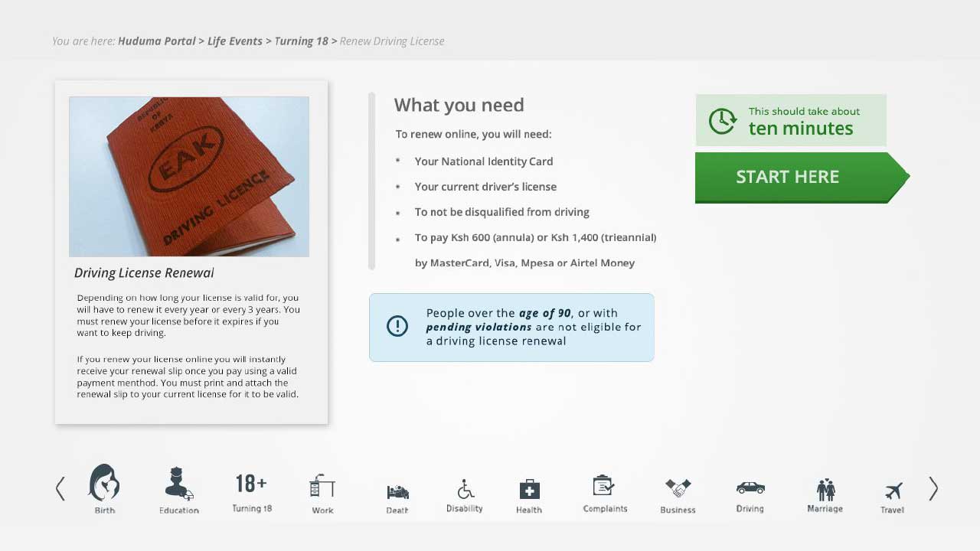This screenshot has width=980, height=551.
Task: Open Life Events breadcrumb link
Action: point(235,41)
